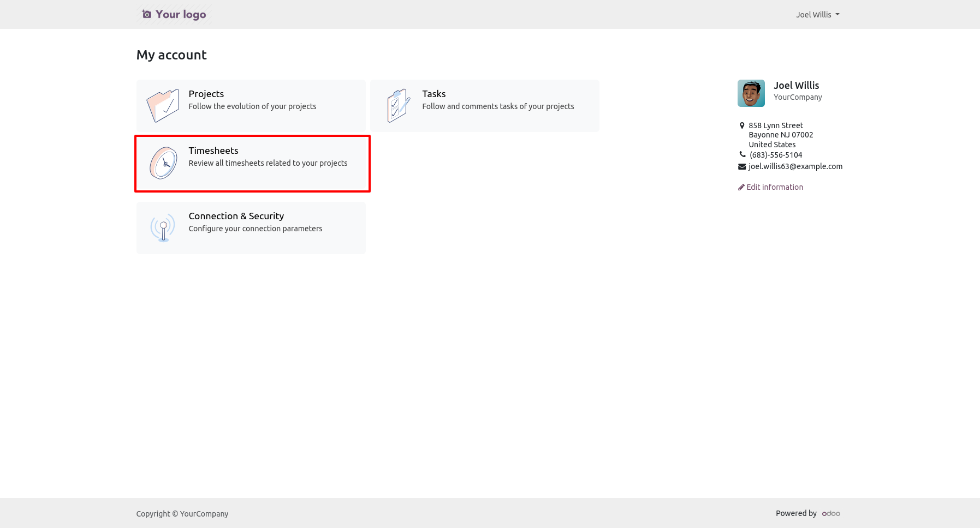The image size is (980, 528).
Task: Click the pencil icon beside Edit information
Action: click(741, 187)
